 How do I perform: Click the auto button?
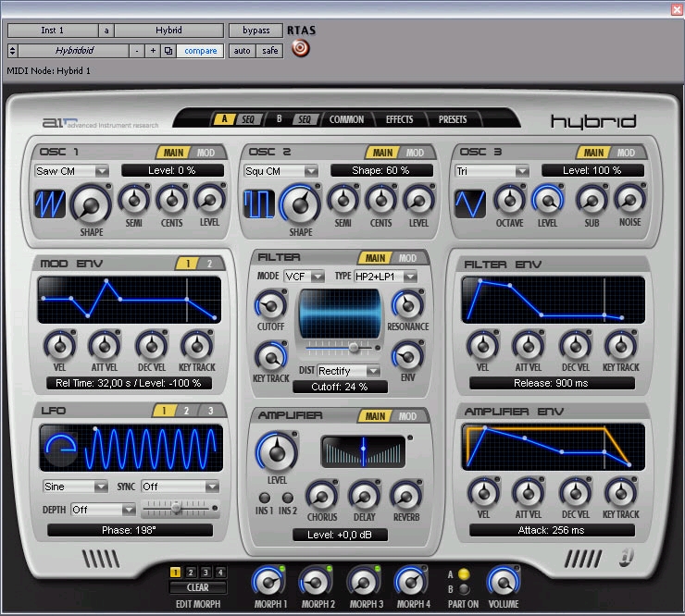[x=242, y=51]
